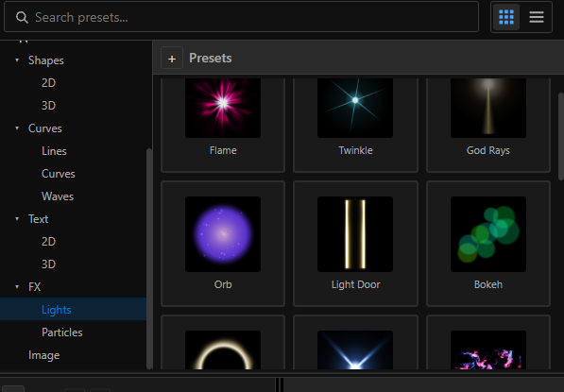Image resolution: width=564 pixels, height=392 pixels.
Task: Select the Lights category
Action: tap(74, 309)
